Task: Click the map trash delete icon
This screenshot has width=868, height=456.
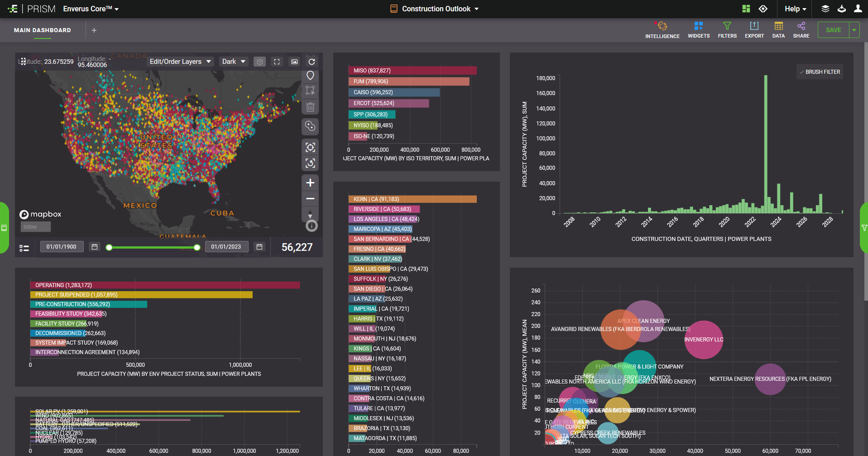Action: (x=310, y=107)
